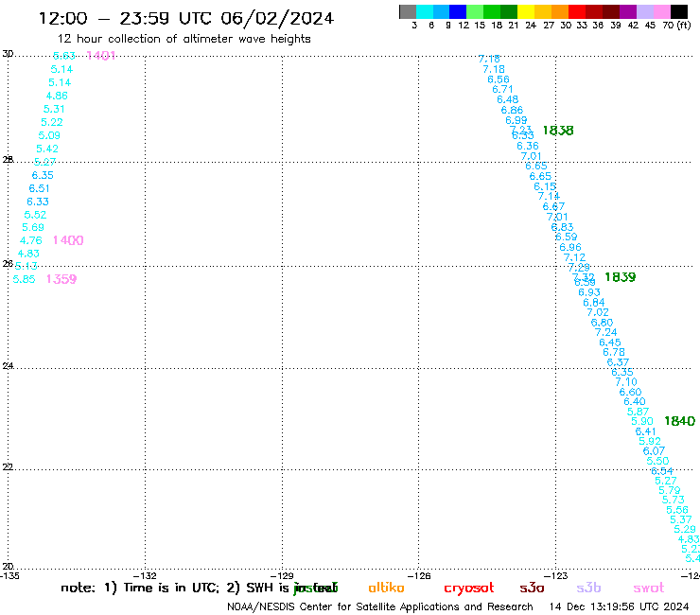
Task: Click the longitude axis label -123
Action: tap(556, 576)
